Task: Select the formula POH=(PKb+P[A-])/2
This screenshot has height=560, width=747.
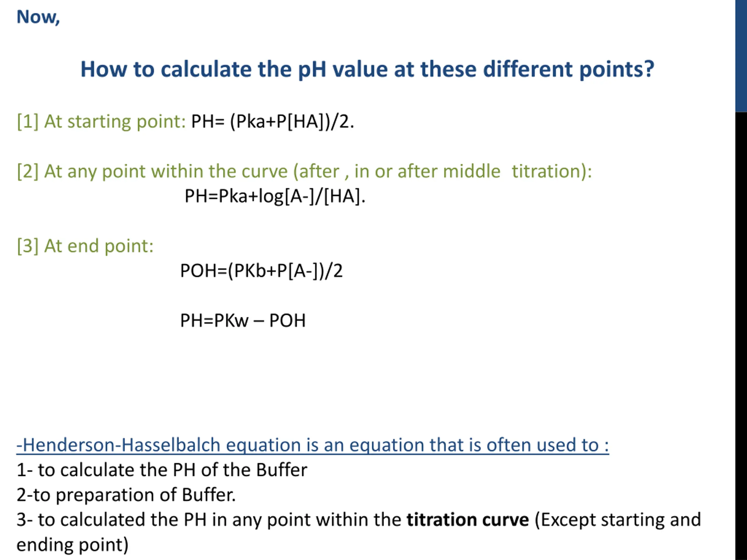Action: click(261, 271)
